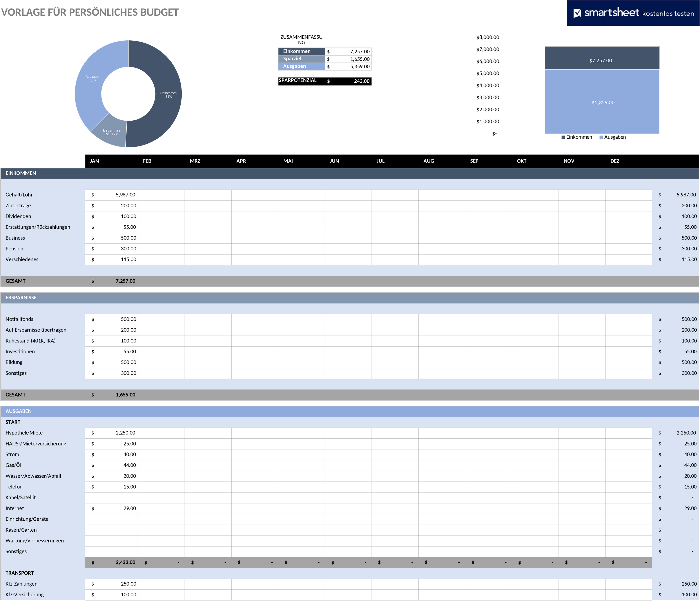Select the Hypothek/Miete January cell 2,250.00

pyautogui.click(x=111, y=433)
